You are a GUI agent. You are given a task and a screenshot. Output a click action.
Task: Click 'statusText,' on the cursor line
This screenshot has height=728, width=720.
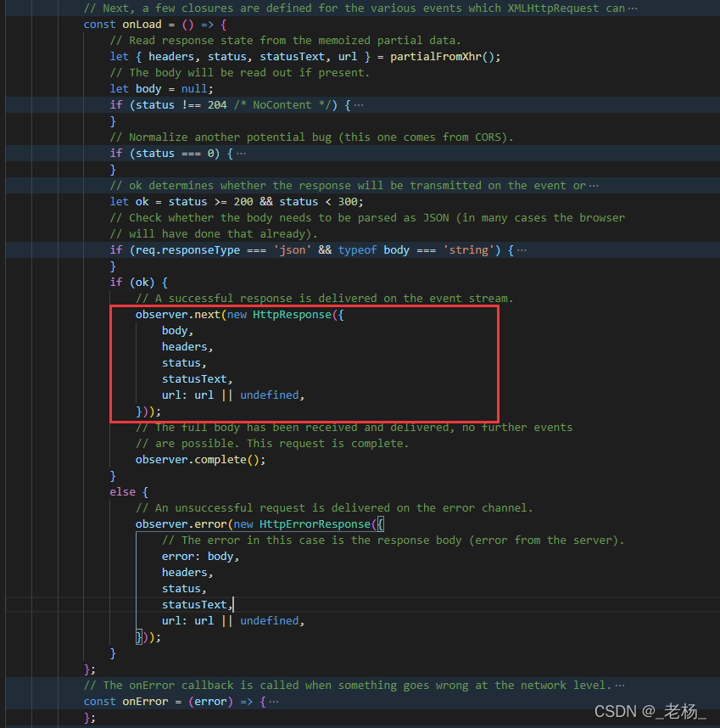tap(197, 605)
